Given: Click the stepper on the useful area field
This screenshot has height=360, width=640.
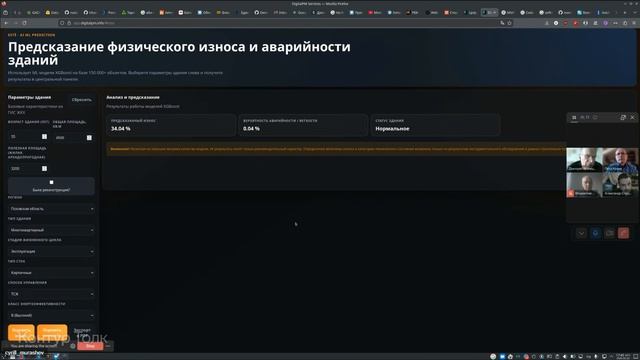Looking at the screenshot, I should coord(44,168).
